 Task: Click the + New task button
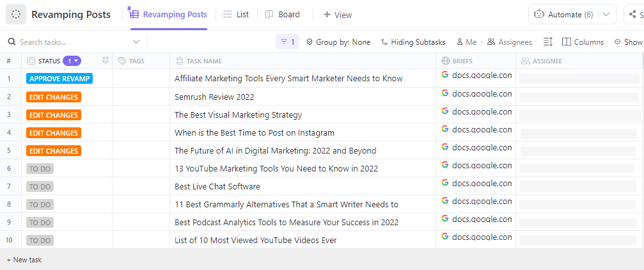coord(24,260)
